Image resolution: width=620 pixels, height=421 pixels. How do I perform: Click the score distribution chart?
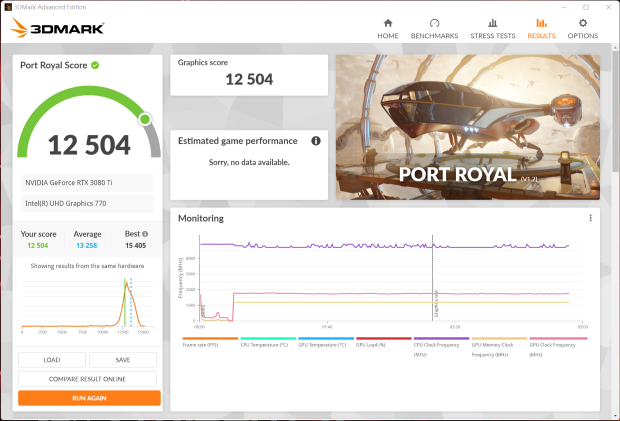point(87,305)
